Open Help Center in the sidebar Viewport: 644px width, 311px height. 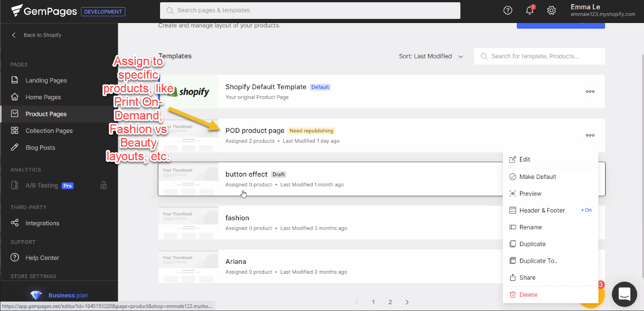point(42,258)
